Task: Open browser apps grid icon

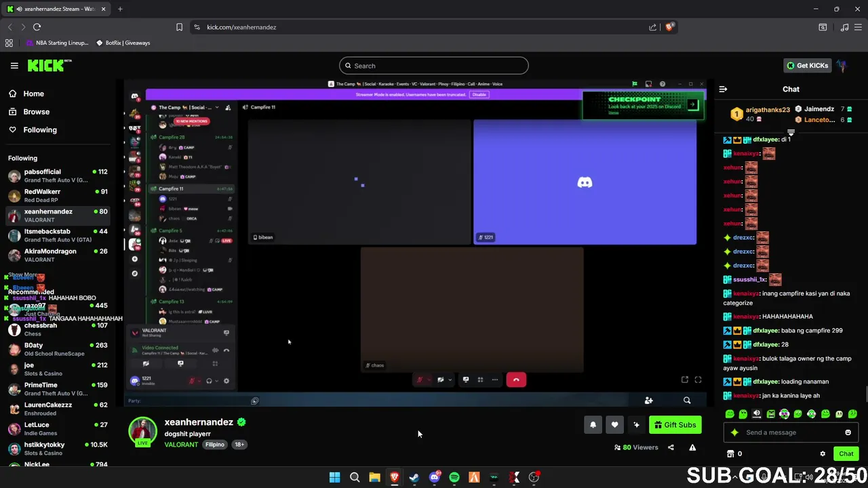Action: (9, 43)
